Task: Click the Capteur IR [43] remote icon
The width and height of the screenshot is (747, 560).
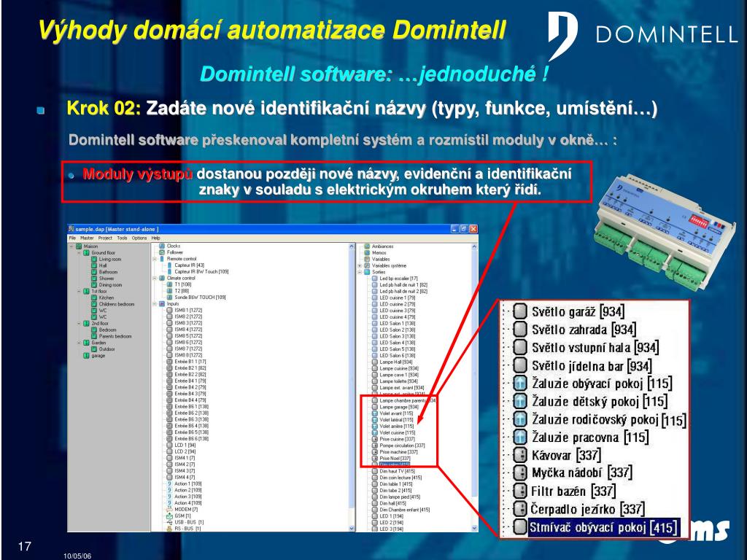Action: (169, 265)
